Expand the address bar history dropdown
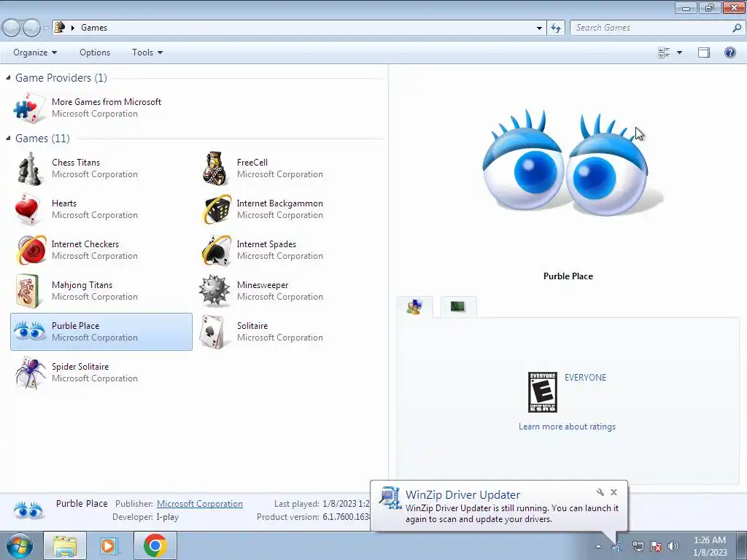 (x=539, y=28)
